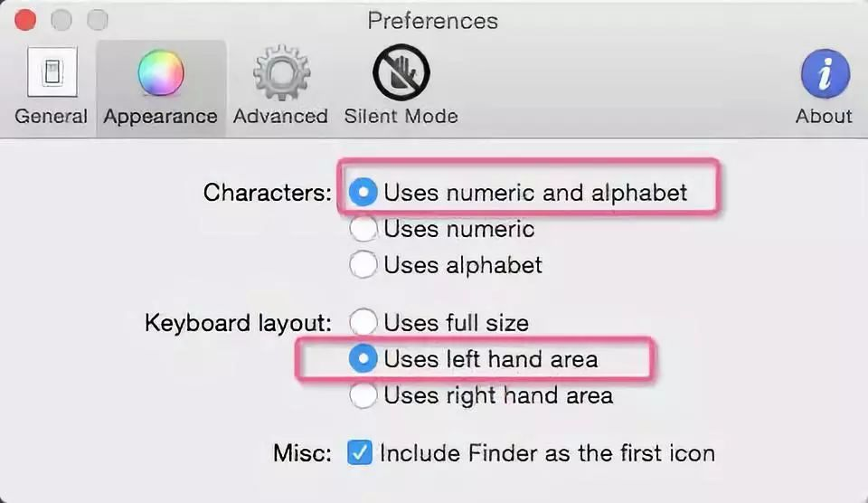Viewport: 868px width, 503px height.
Task: Click the Appearance color wheel icon
Action: click(x=161, y=73)
